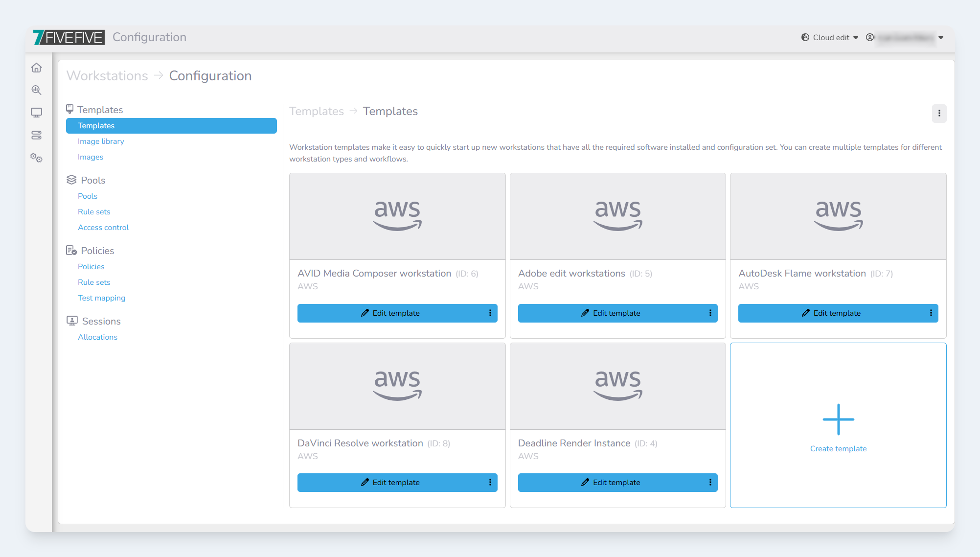Click AWS thumbnail of AutoDesk Flame workstation
Viewport: 980px width, 557px height.
pyautogui.click(x=838, y=216)
